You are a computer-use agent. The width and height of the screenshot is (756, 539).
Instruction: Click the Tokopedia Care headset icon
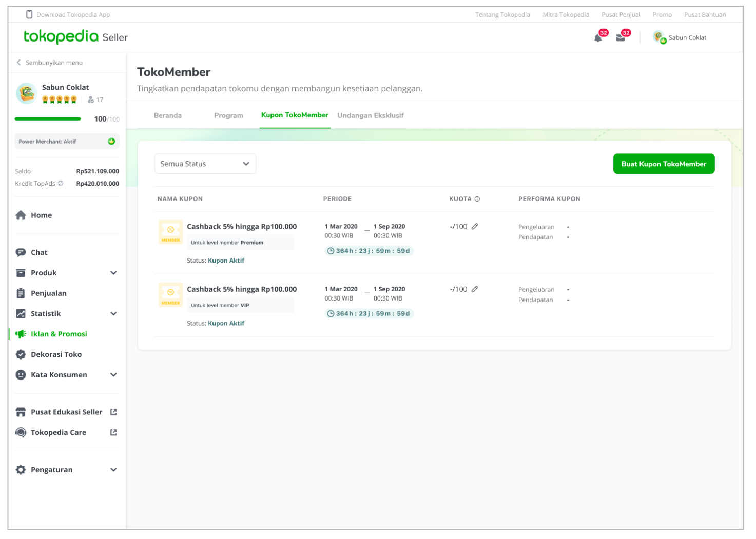(21, 432)
